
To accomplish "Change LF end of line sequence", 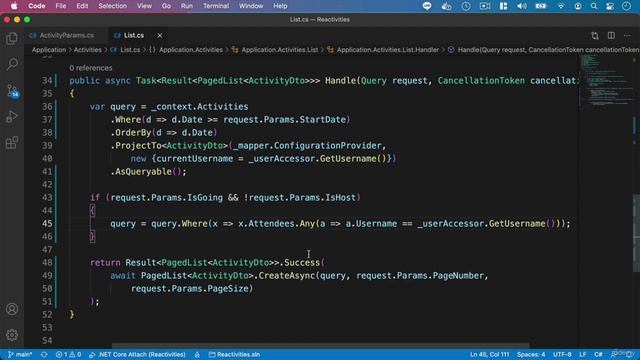I will pos(582,354).
